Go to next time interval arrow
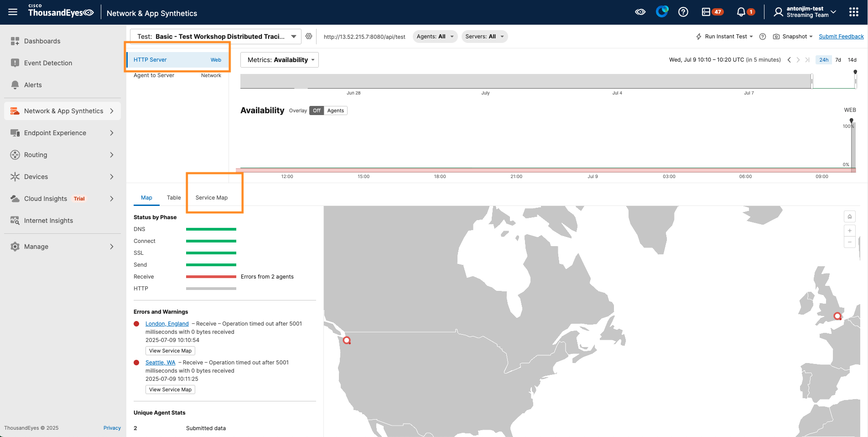 (x=798, y=60)
